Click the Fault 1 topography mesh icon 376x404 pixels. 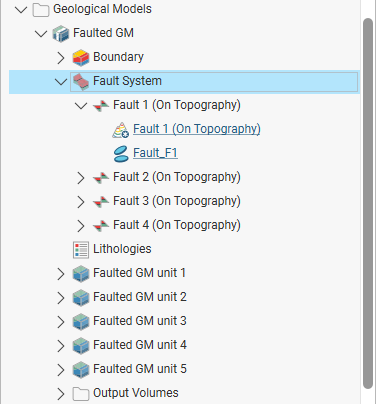tap(120, 130)
